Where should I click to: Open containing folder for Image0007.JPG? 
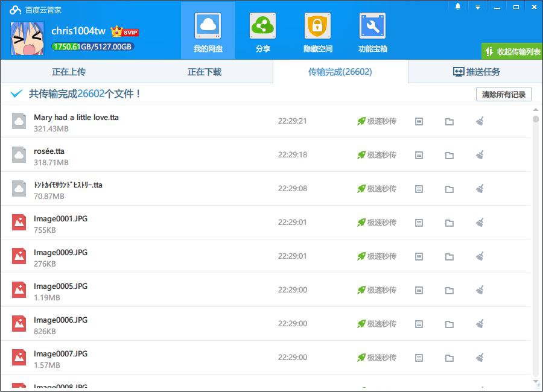449,358
